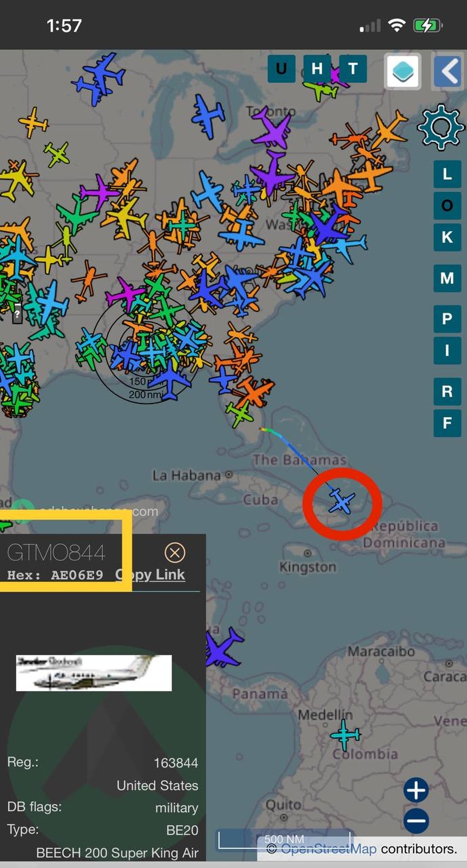Open the settings gear icon
Viewport: 467px width, 868px height.
tap(441, 127)
